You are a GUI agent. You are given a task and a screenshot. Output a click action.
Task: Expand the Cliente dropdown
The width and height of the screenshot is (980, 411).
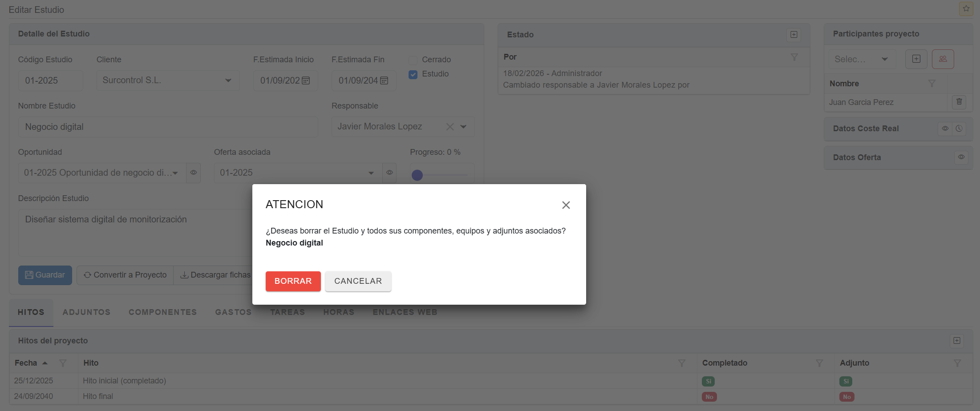pos(228,81)
